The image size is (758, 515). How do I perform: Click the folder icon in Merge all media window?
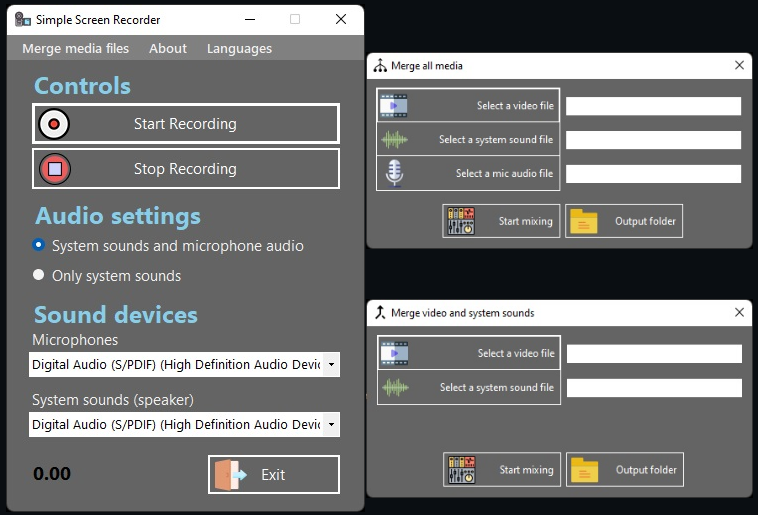pyautogui.click(x=583, y=221)
